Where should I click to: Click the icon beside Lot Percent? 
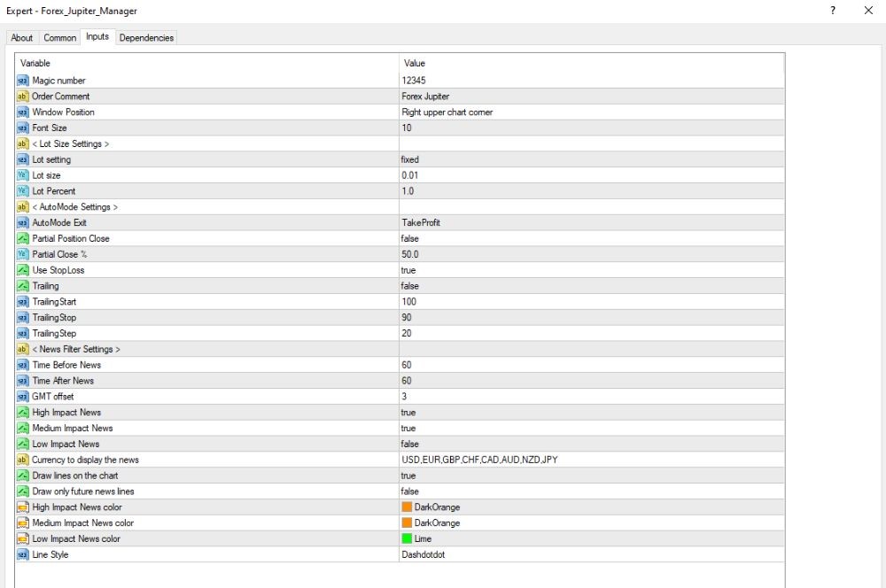click(x=23, y=191)
